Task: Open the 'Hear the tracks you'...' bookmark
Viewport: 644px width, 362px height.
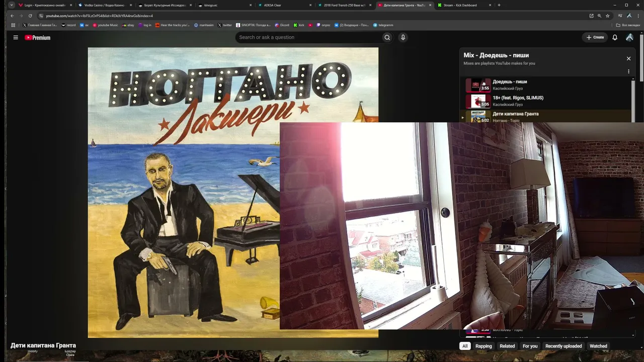Action: pos(173,25)
